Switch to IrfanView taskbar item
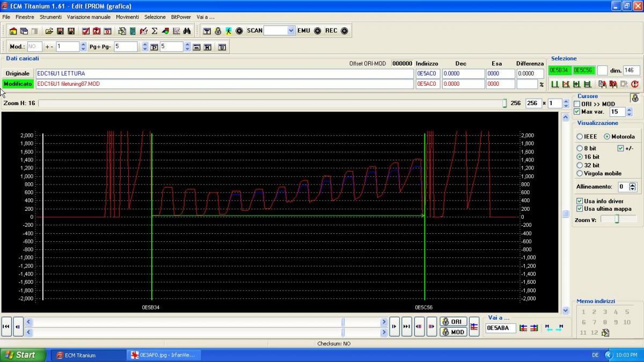 (164, 355)
